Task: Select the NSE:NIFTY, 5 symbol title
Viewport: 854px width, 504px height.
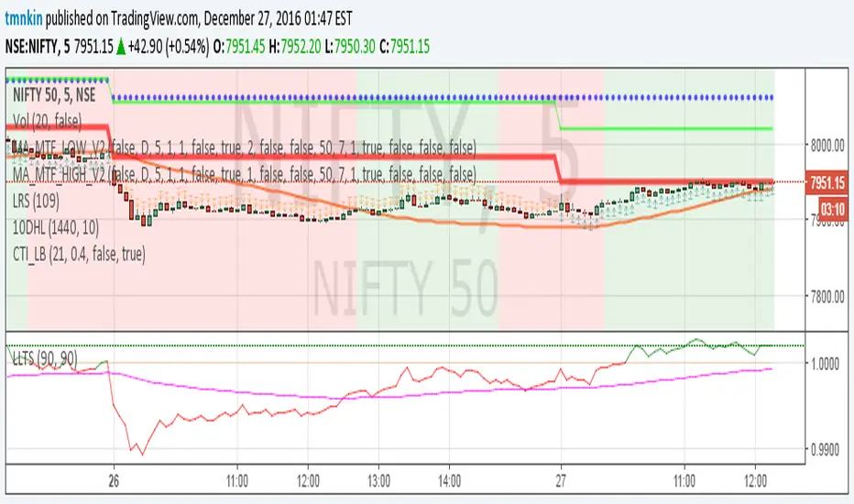Action: [38, 47]
